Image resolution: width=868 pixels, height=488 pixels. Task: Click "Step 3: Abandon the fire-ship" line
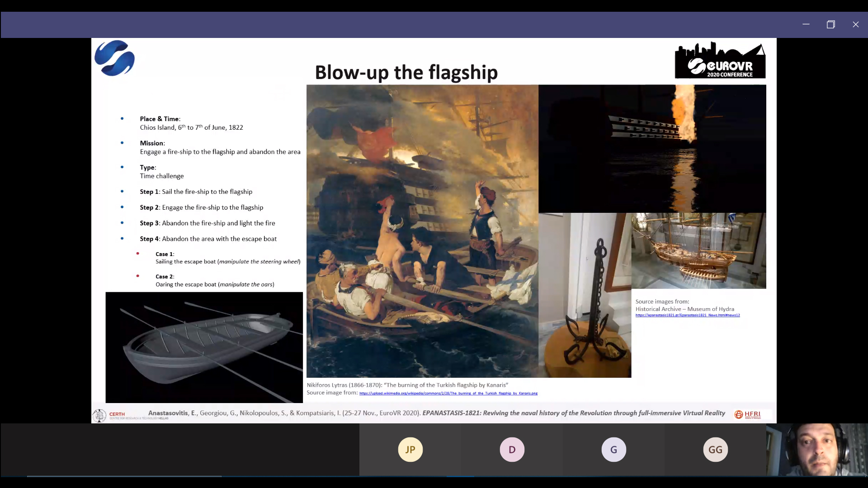[208, 223]
